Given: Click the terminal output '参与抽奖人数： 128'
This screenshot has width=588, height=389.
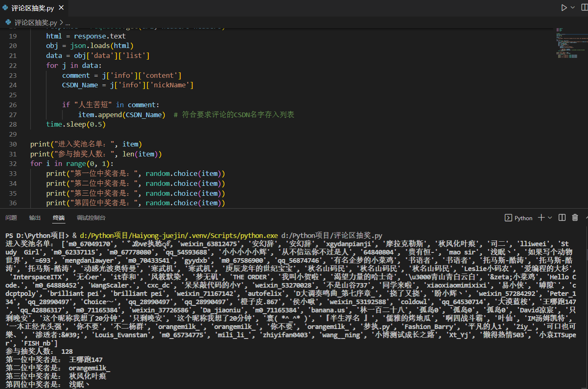Looking at the screenshot, I should [x=39, y=351].
